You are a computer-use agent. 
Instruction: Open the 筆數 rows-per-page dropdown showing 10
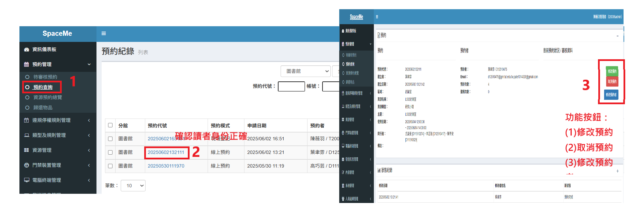coord(133,186)
